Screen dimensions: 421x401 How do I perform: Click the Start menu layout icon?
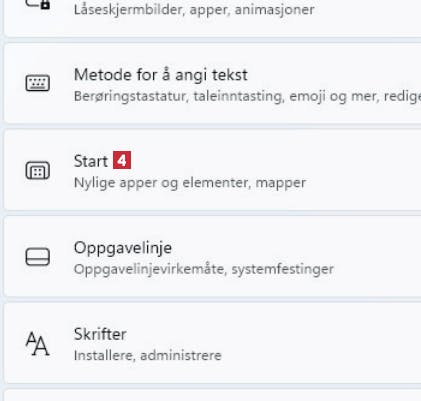[x=38, y=170]
